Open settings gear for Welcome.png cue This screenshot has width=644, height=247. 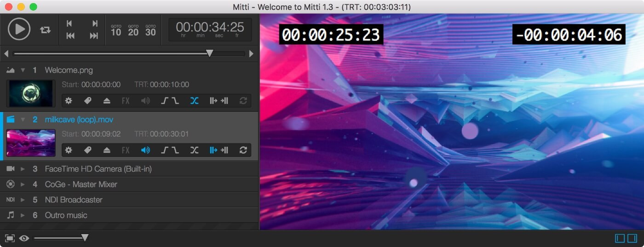69,101
